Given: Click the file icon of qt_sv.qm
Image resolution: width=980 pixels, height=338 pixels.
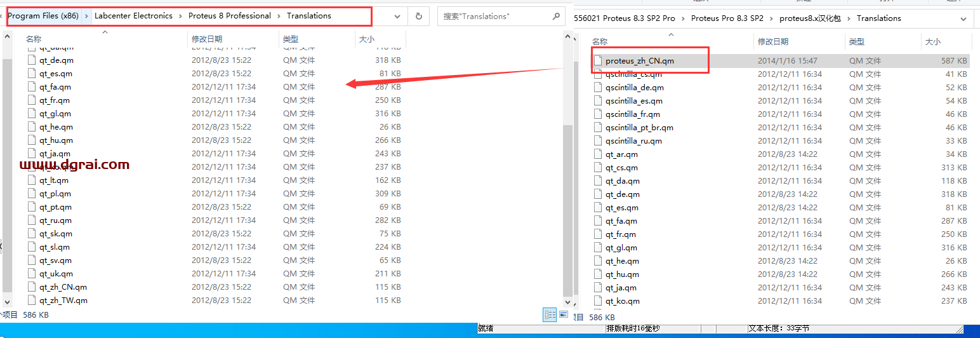Looking at the screenshot, I should click(x=33, y=260).
